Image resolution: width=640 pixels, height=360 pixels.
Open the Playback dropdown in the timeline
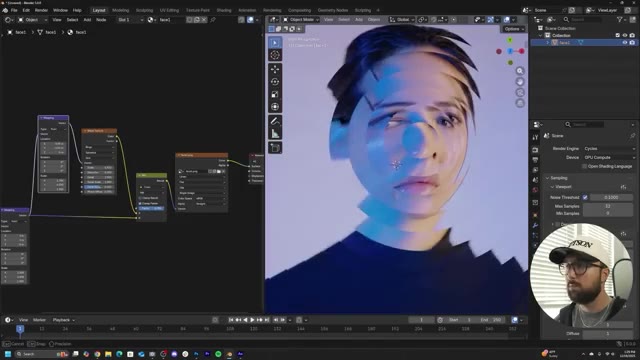(64, 320)
